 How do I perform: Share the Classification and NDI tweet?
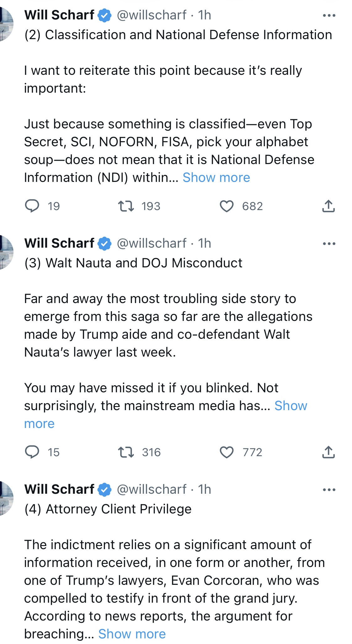pyautogui.click(x=328, y=206)
